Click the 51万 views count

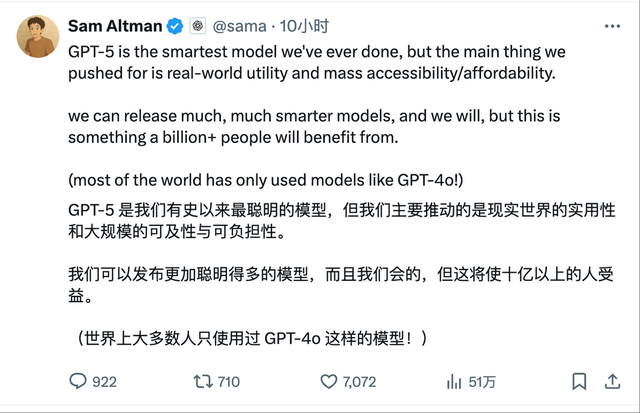pyautogui.click(x=483, y=382)
